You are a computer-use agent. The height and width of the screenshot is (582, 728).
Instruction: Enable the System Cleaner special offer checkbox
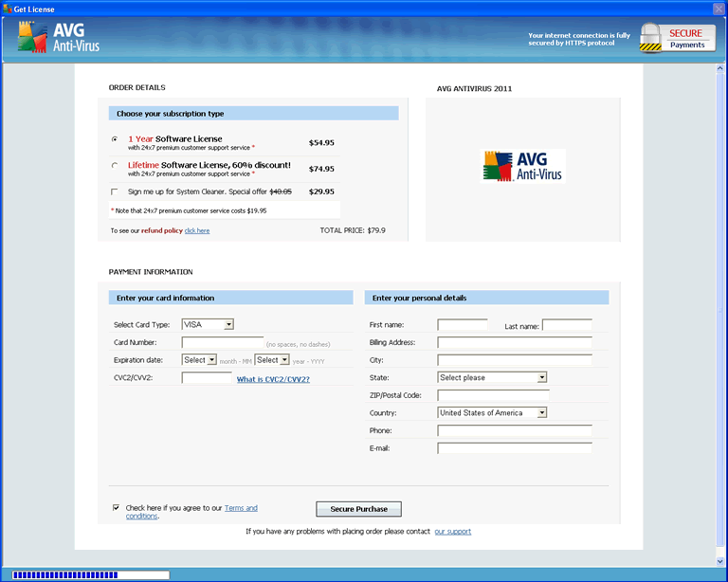point(115,191)
